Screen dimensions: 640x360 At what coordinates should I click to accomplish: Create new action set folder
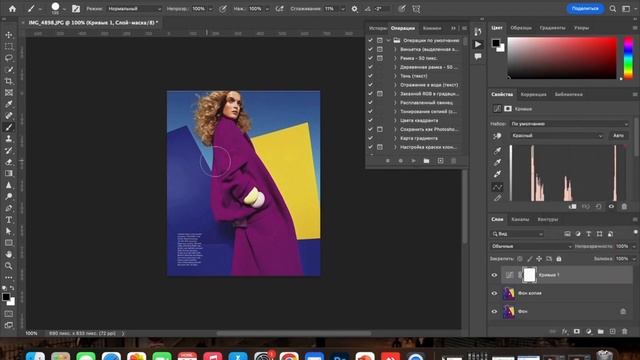(x=427, y=161)
